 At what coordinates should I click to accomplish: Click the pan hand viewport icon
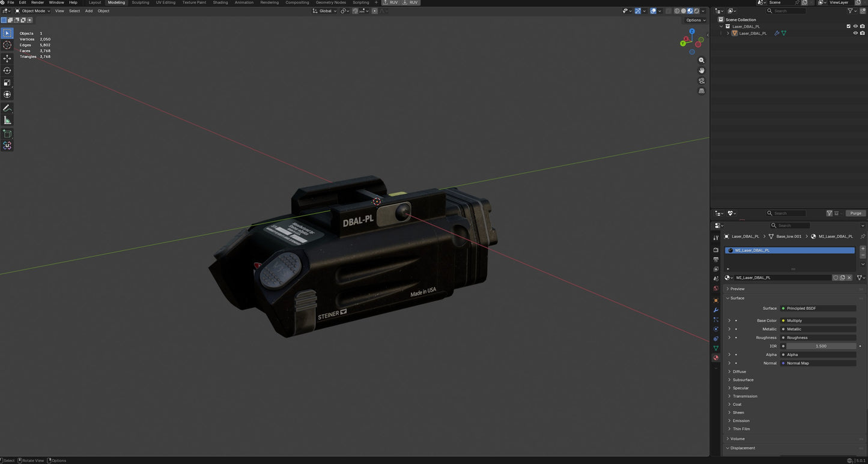tap(701, 71)
